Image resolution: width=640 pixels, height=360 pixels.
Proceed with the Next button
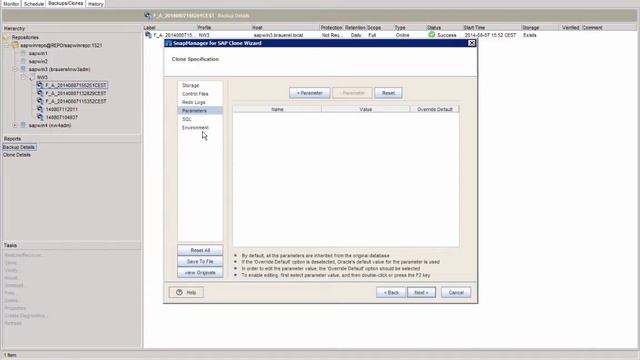421,292
